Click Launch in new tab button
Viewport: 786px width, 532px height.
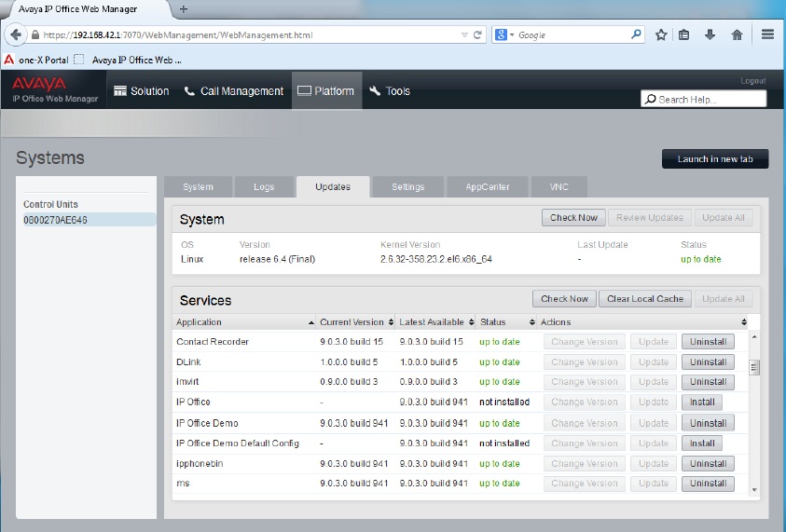point(715,158)
